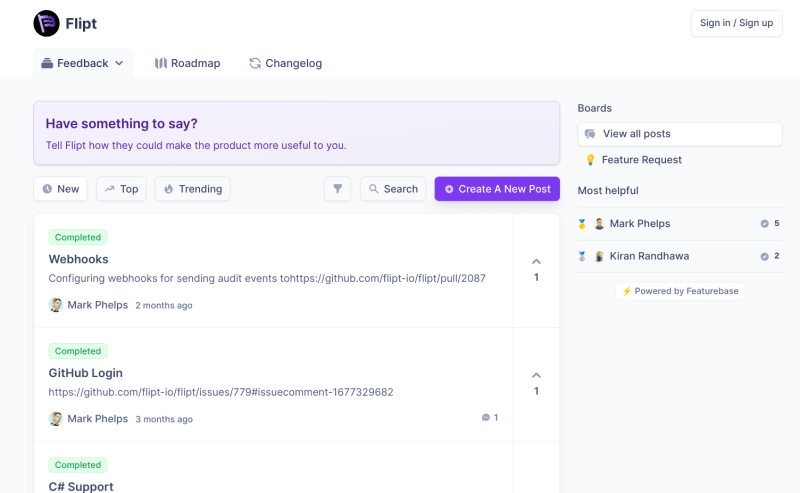Click the clock icon in New button

click(47, 189)
